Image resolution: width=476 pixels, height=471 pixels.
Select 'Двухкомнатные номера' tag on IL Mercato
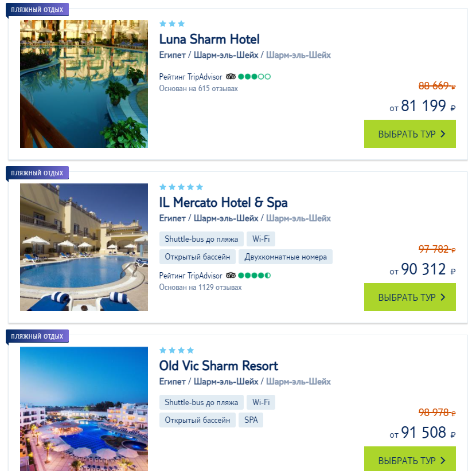(286, 257)
